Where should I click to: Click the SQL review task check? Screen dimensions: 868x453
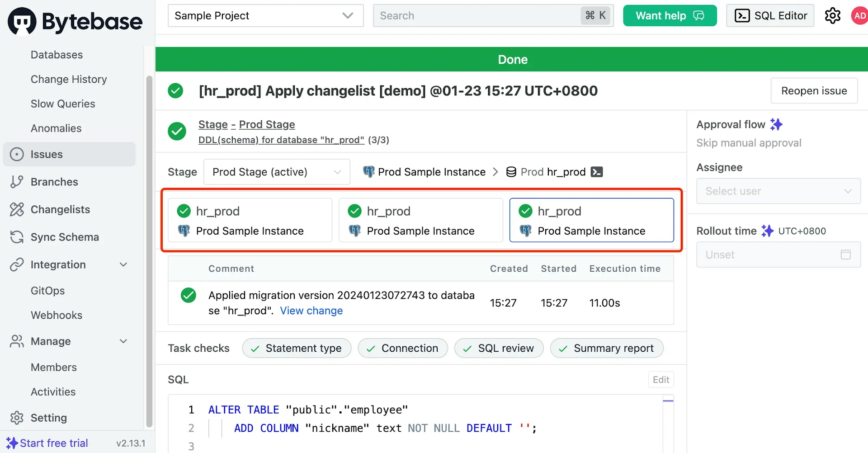(499, 348)
